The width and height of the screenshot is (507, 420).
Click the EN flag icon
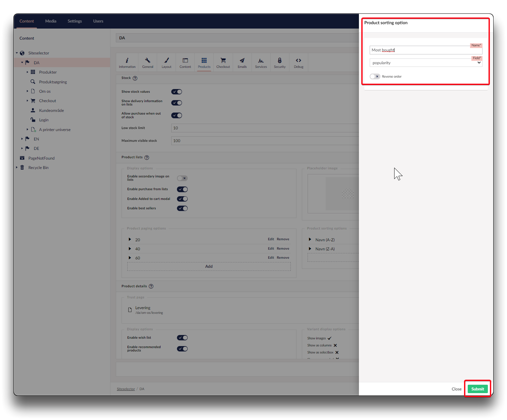28,139
